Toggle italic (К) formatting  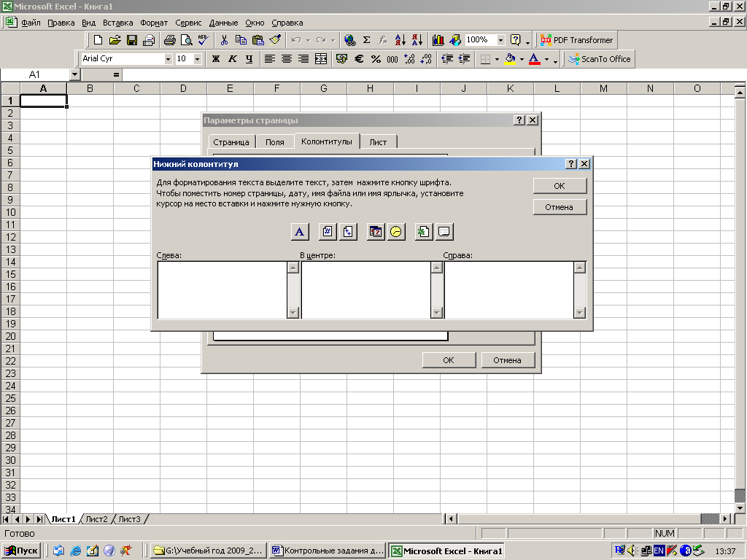click(233, 59)
